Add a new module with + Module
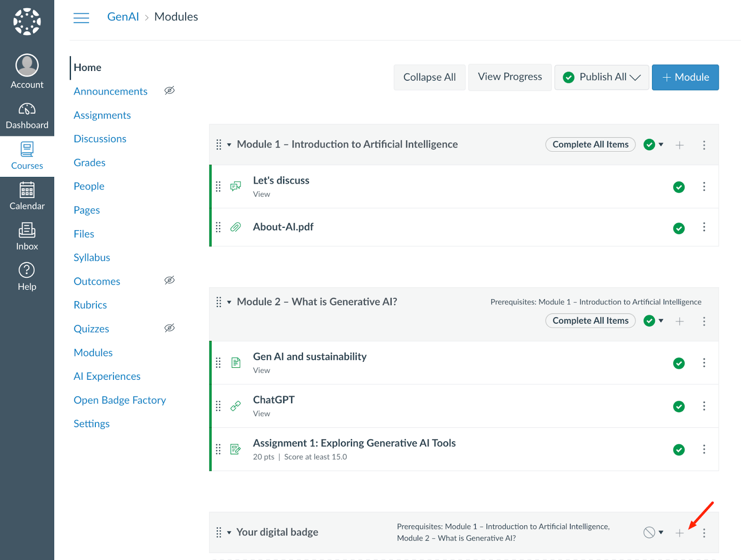741x560 pixels. 685,77
